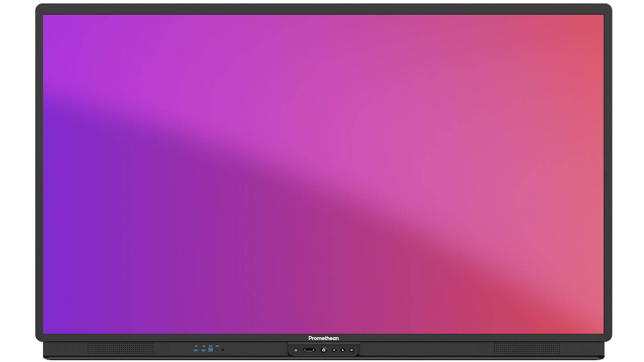This screenshot has height=362, width=644.
Task: Select the blue TOUCH USB-B port
Action: (210, 350)
